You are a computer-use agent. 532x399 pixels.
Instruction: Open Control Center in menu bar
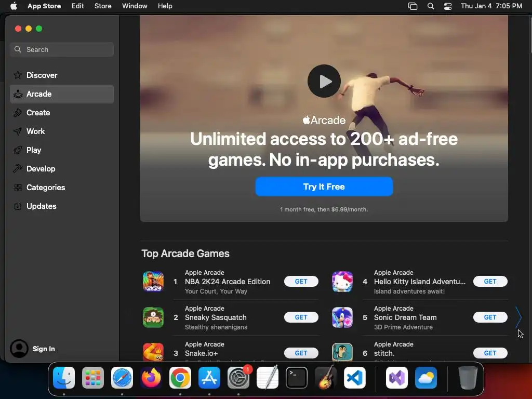(448, 6)
